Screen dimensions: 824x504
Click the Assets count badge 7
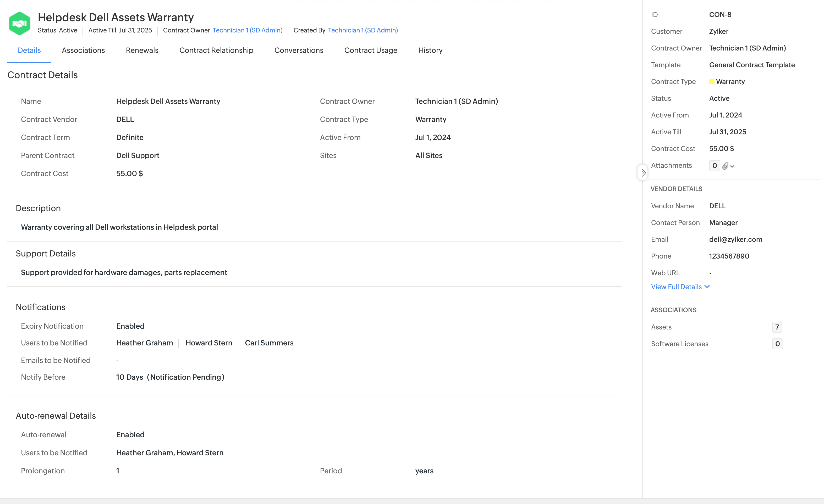tap(777, 327)
